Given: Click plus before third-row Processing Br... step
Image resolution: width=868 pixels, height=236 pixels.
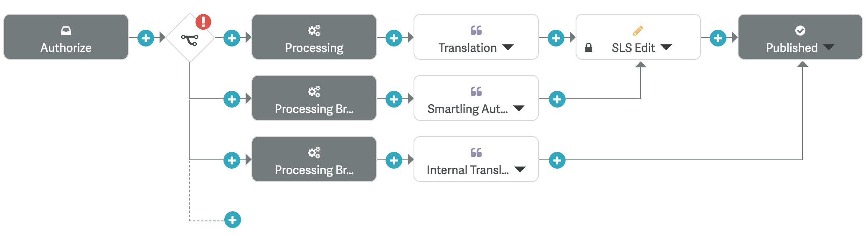Looking at the screenshot, I should pyautogui.click(x=232, y=160).
